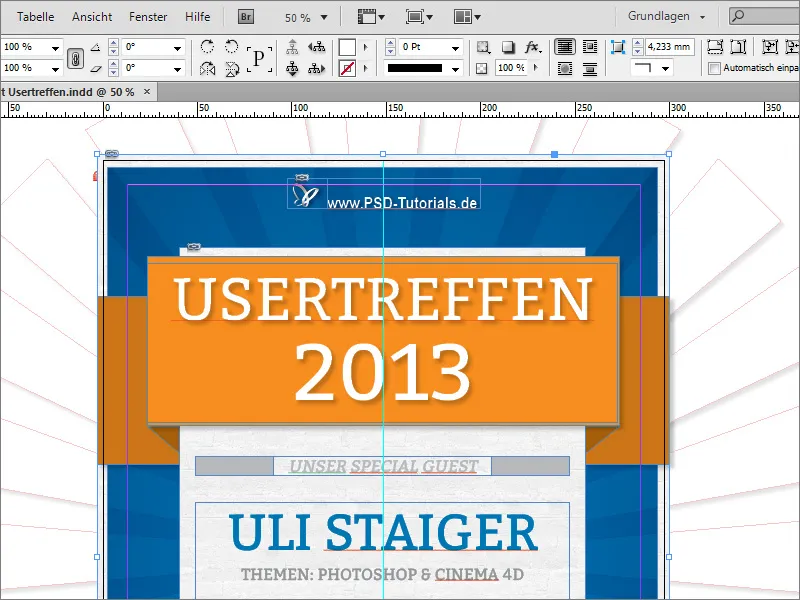Click the select content icon
The width and height of the screenshot is (800, 600).
292,68
